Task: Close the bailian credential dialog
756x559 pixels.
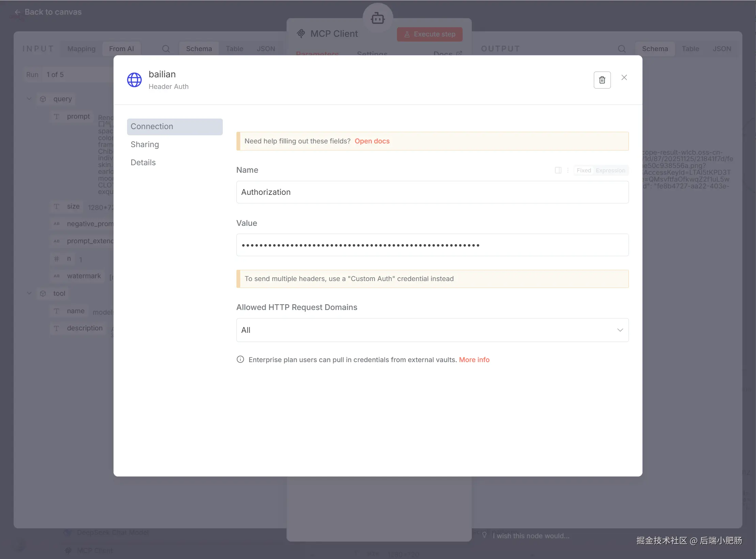Action: point(624,78)
